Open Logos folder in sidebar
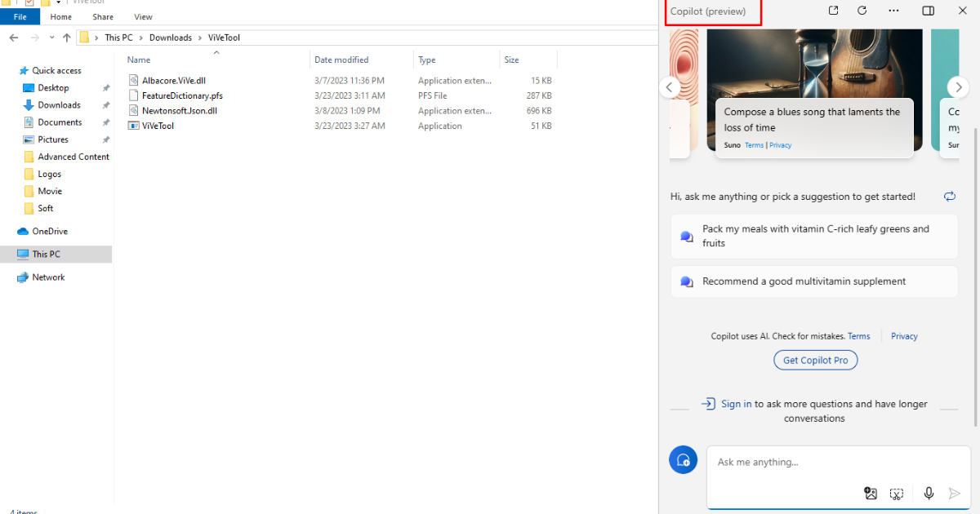This screenshot has height=514, width=980. pos(49,174)
